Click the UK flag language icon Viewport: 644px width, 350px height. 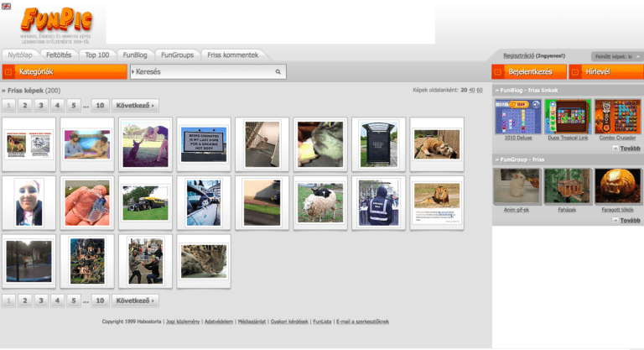(x=6, y=6)
